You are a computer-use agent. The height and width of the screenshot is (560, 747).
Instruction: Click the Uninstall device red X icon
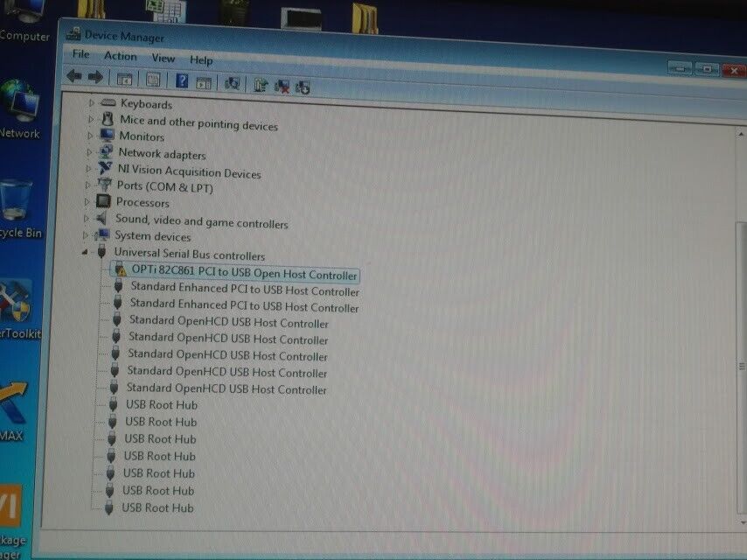point(282,87)
